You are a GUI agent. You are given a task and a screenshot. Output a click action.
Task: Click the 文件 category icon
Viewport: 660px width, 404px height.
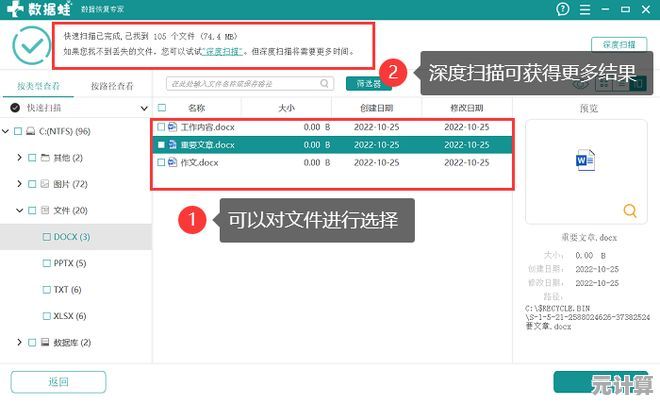tap(45, 210)
